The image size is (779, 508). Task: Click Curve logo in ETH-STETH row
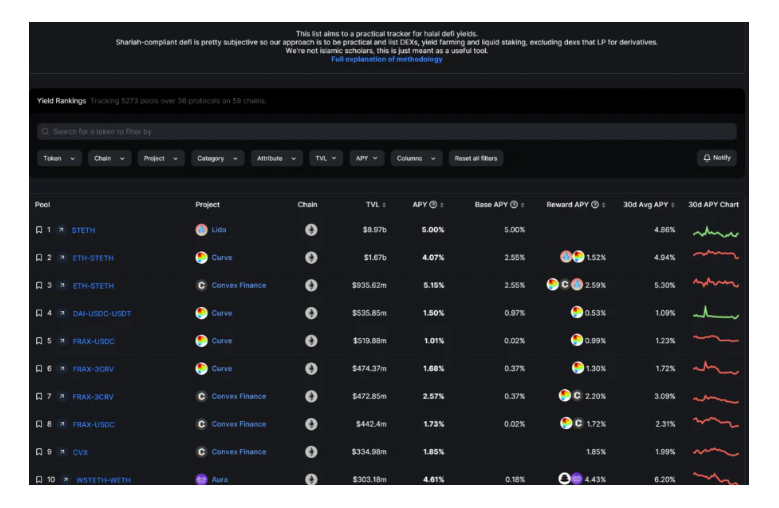tap(201, 258)
